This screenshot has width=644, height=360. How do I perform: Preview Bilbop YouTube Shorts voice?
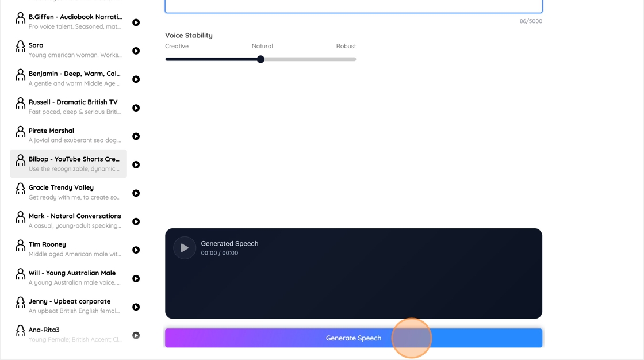pos(136,165)
